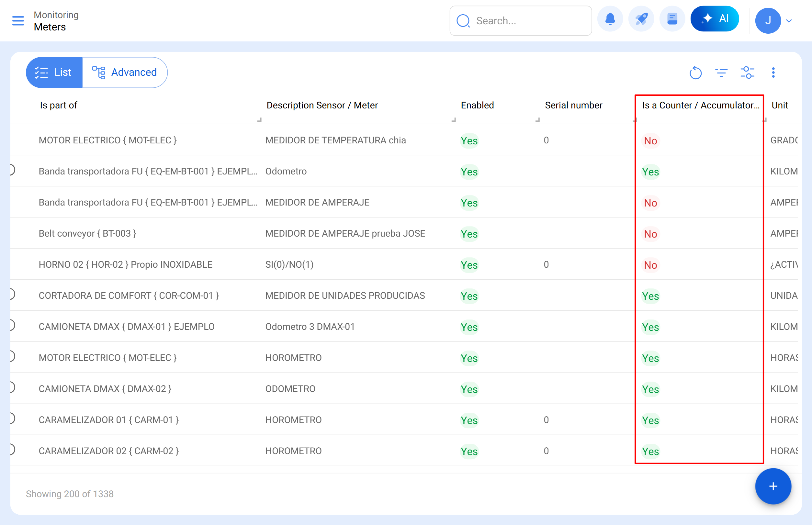The width and height of the screenshot is (812, 525).
Task: Expand the user account dropdown chevron
Action: (788, 21)
